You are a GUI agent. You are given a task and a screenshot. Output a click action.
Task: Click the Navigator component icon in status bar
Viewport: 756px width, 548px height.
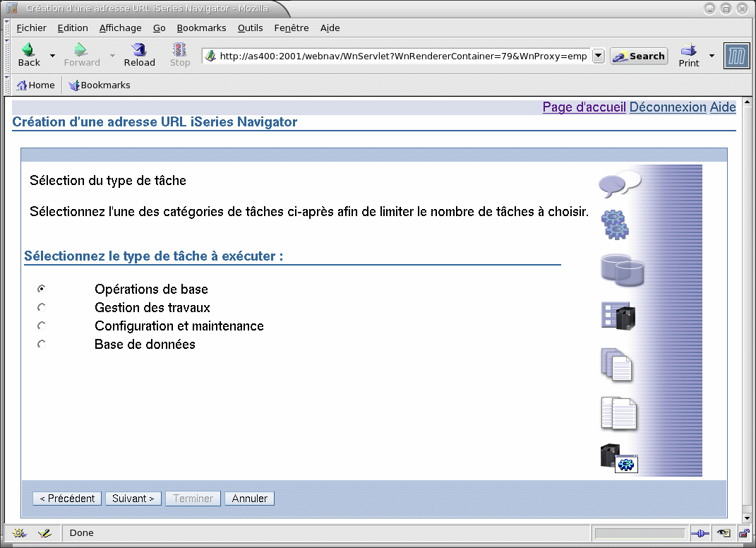[x=19, y=533]
